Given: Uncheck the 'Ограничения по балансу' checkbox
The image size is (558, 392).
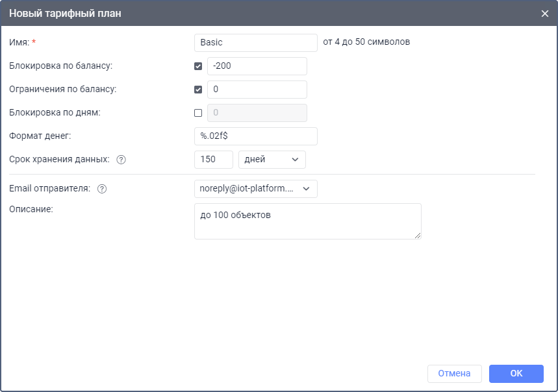Looking at the screenshot, I should [x=198, y=90].
